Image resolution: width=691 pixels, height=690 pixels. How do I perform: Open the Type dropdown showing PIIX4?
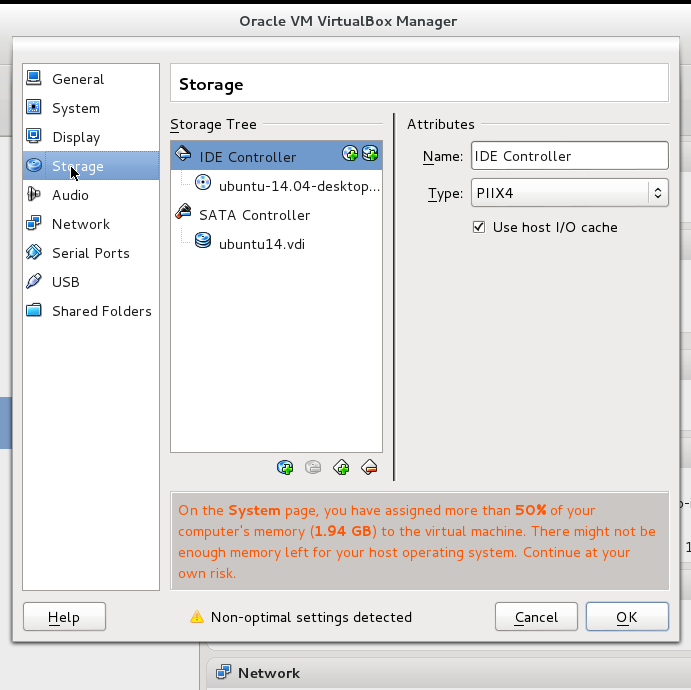pos(570,193)
